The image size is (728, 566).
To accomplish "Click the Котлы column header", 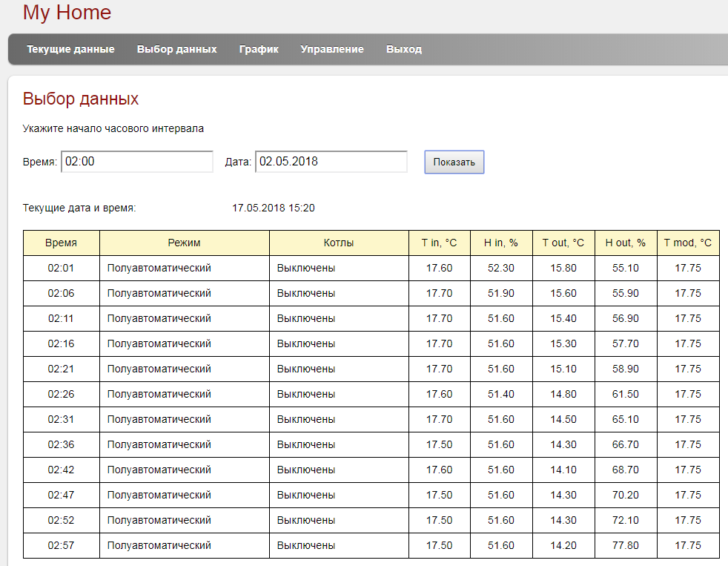I will click(x=339, y=243).
